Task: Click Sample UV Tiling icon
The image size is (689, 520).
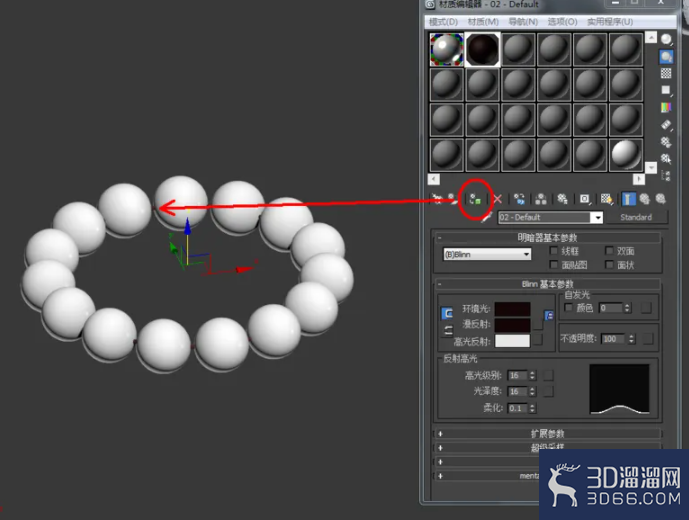Action: tap(666, 90)
